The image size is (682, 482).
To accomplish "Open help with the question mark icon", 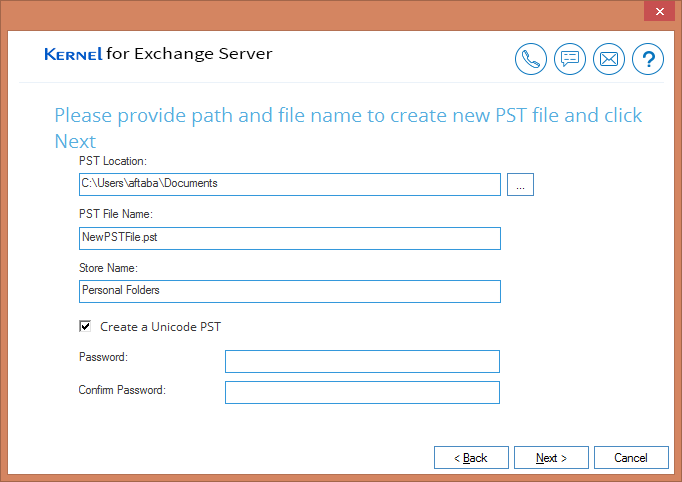I will click(648, 59).
